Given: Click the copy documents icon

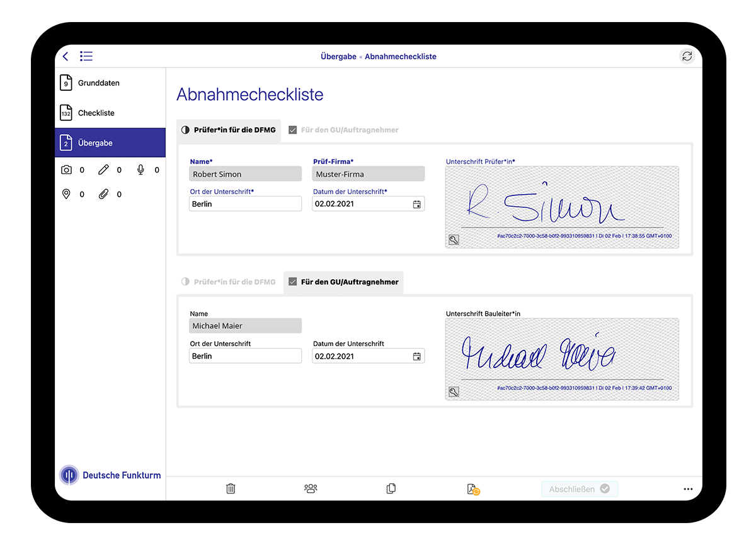Looking at the screenshot, I should click(x=391, y=488).
